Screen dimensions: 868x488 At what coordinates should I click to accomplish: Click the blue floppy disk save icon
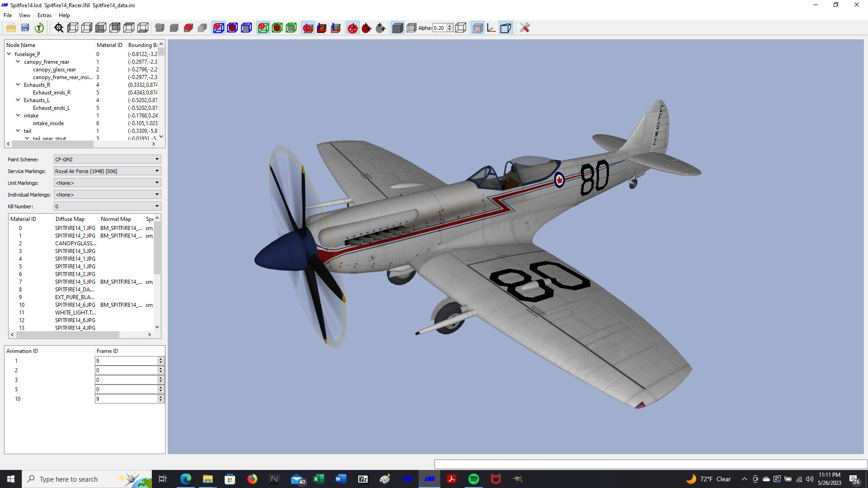[25, 28]
